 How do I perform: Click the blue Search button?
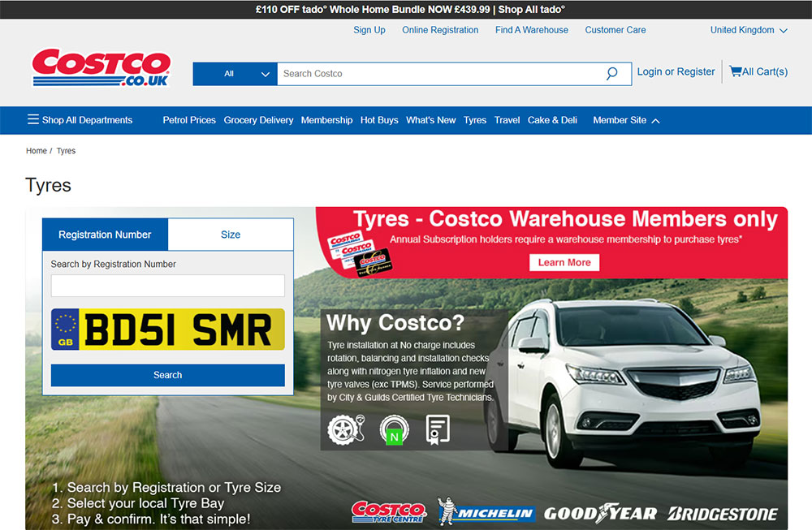point(168,375)
